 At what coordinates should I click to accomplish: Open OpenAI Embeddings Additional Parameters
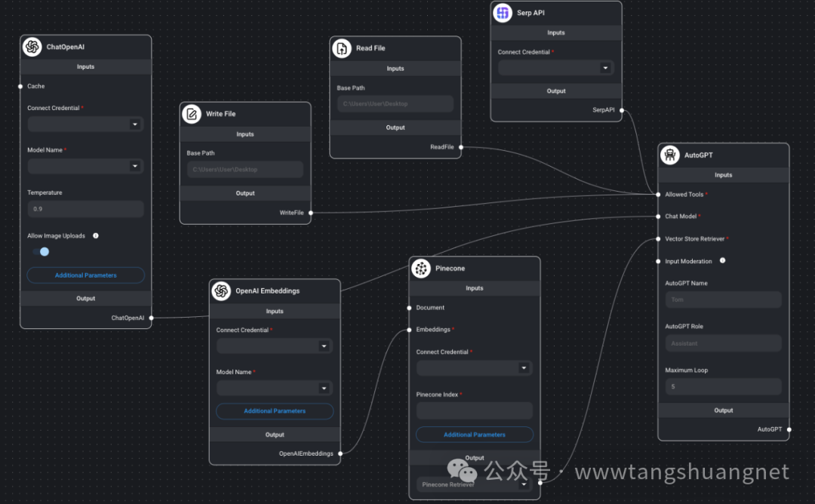[275, 411]
